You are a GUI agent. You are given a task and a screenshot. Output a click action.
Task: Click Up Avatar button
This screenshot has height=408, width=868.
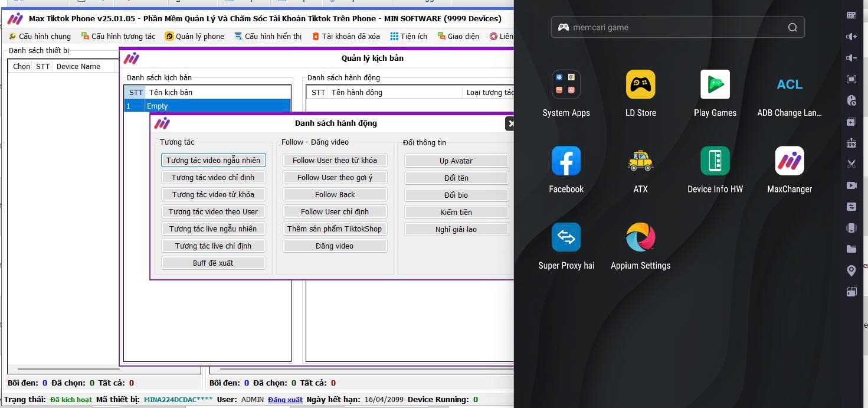[456, 161]
